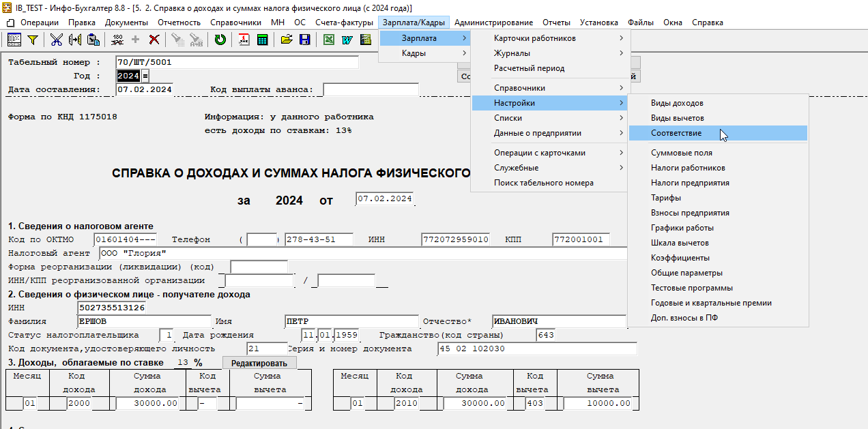Screen dimensions: 868x429
Task: Expand the Служебные submenu
Action: tap(549, 168)
